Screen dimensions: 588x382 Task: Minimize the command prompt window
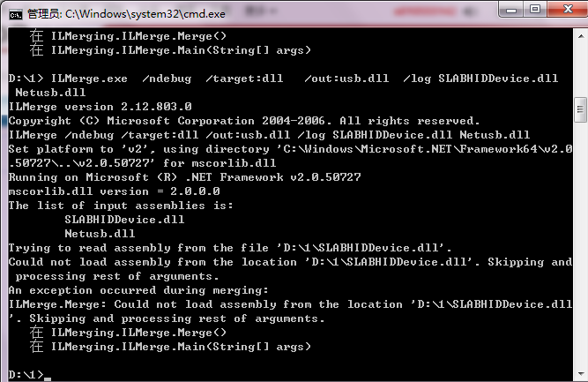pos(510,10)
